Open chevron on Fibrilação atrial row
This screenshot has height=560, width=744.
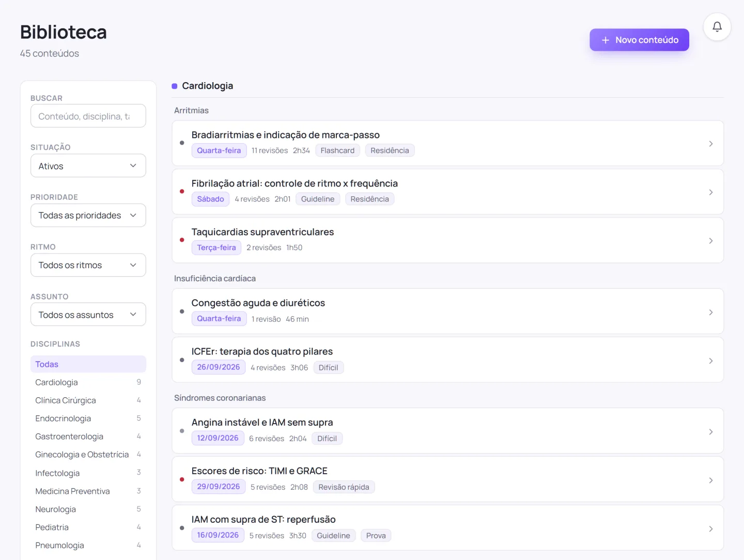pyautogui.click(x=711, y=192)
